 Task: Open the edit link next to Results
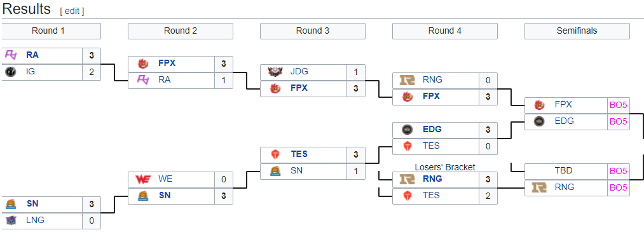(x=72, y=11)
